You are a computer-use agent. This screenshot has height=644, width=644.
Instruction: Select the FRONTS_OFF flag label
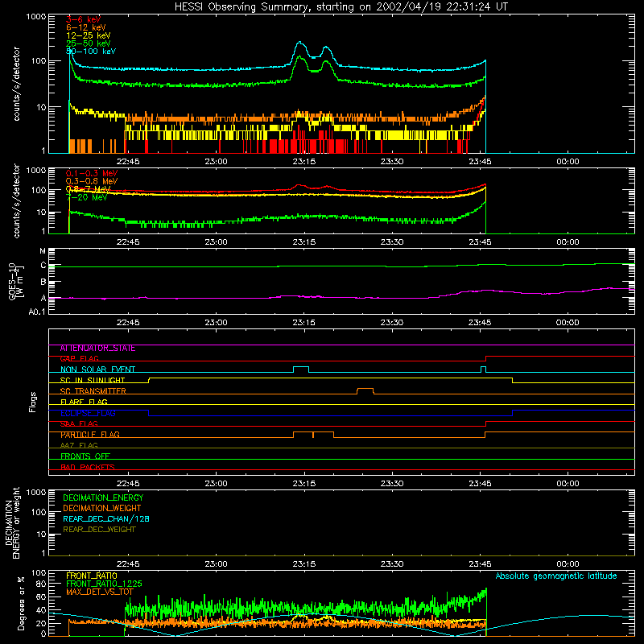click(x=85, y=456)
